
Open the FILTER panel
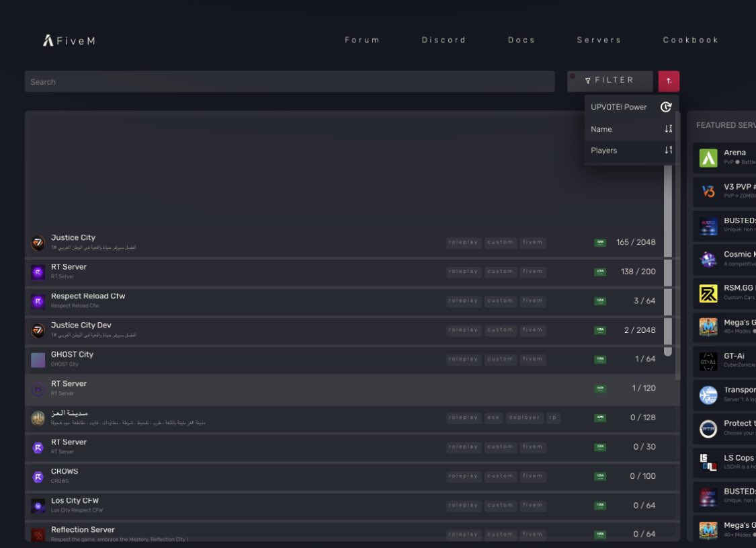click(610, 81)
